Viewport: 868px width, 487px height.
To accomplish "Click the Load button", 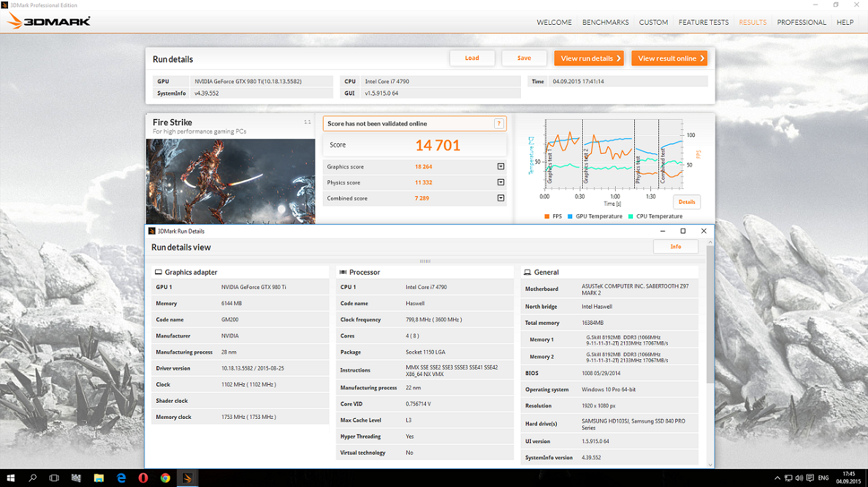I will click(472, 58).
